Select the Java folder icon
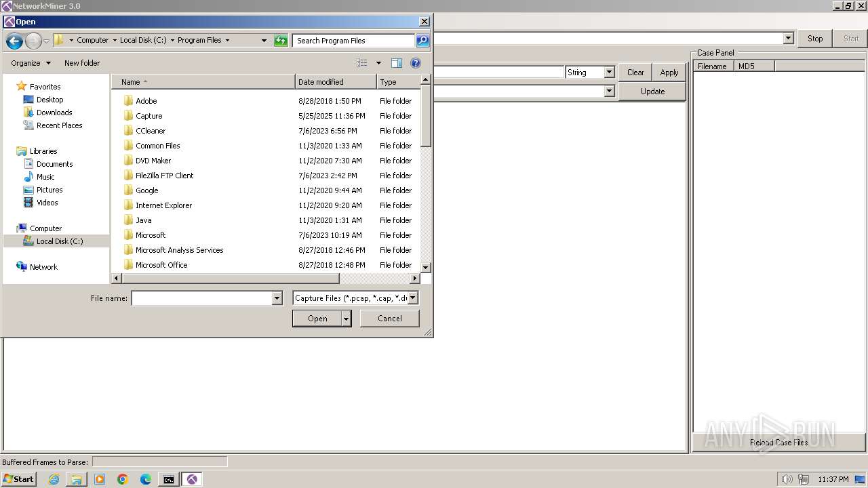This screenshot has height=488, width=868. tap(128, 220)
